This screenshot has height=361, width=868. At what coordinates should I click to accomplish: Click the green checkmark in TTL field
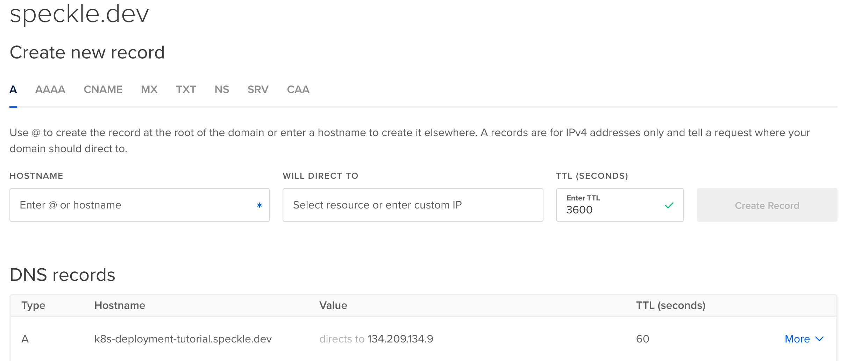pos(669,205)
